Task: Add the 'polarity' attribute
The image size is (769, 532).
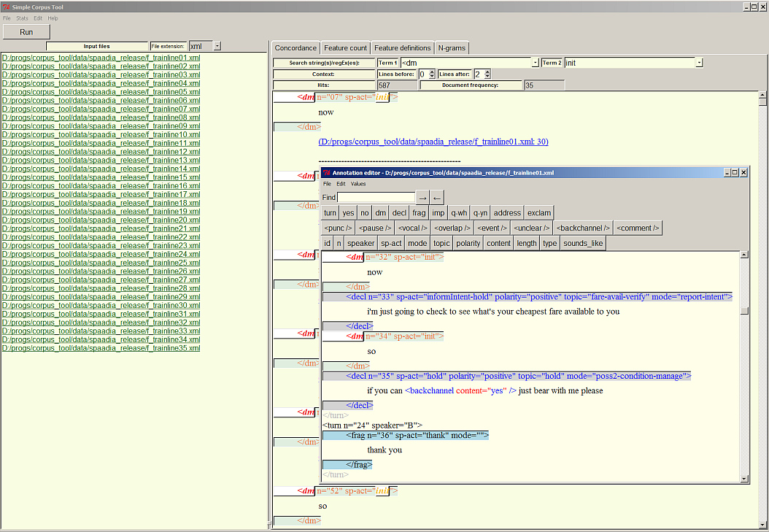Action: coord(468,243)
